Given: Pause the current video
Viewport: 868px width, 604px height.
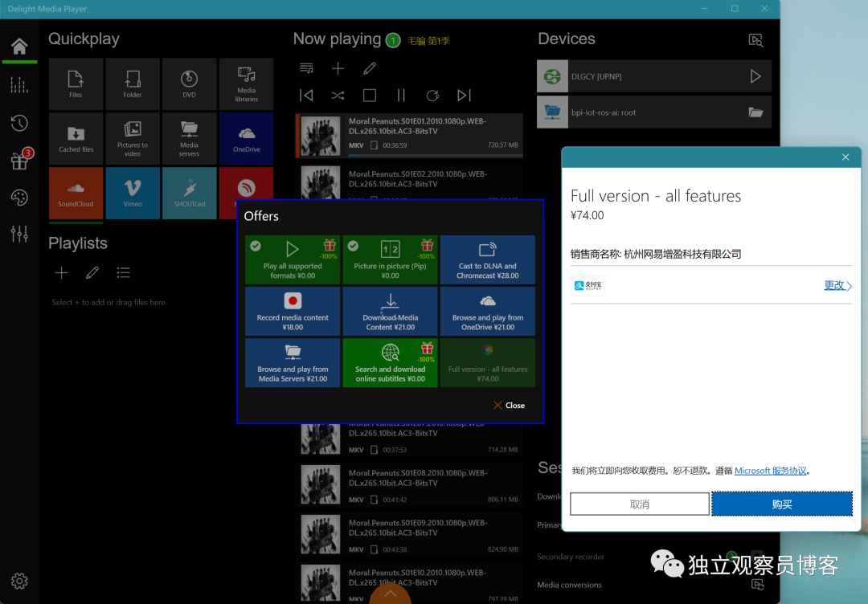Looking at the screenshot, I should [401, 96].
